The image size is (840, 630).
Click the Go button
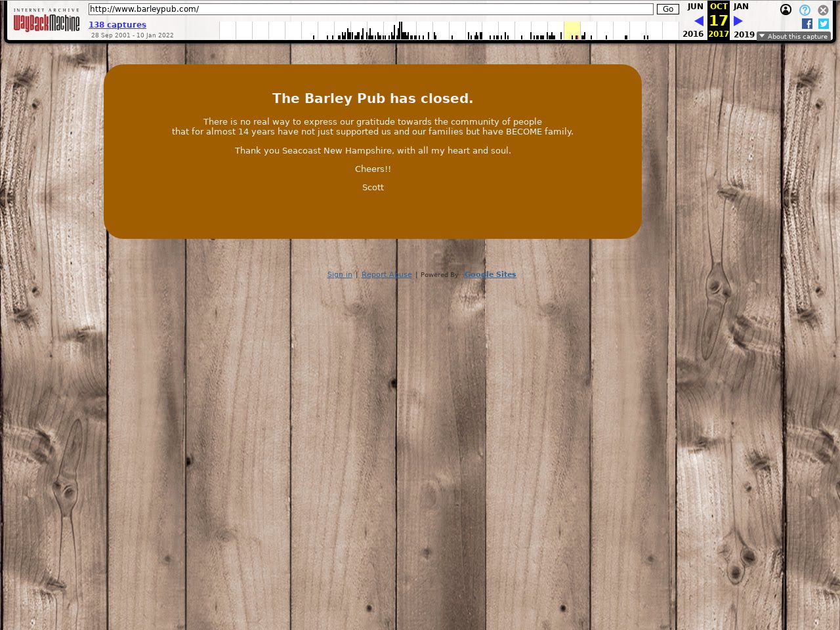[667, 9]
